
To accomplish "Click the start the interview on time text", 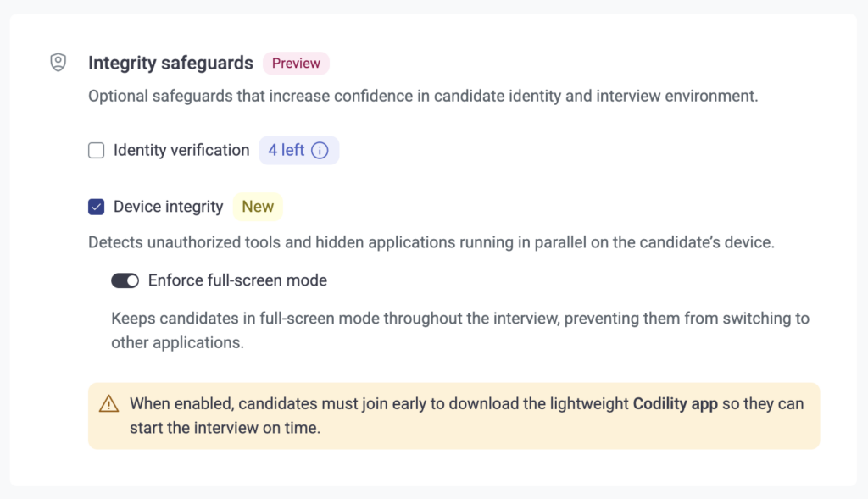I will [225, 428].
